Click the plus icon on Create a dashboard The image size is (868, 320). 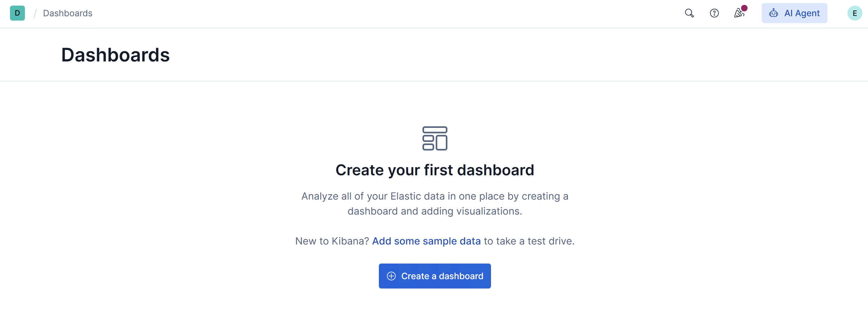coord(391,276)
